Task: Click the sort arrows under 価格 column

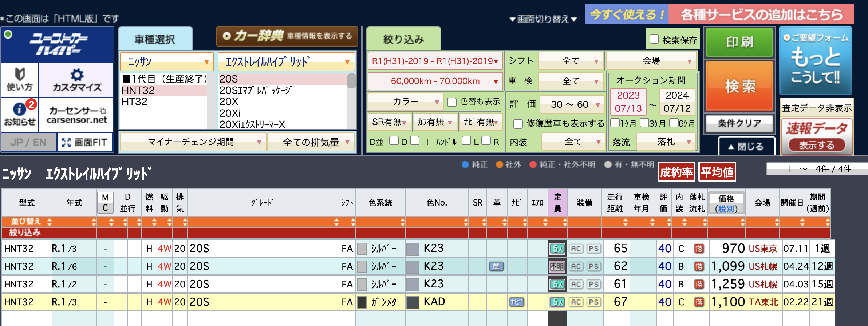Action: coord(742,222)
